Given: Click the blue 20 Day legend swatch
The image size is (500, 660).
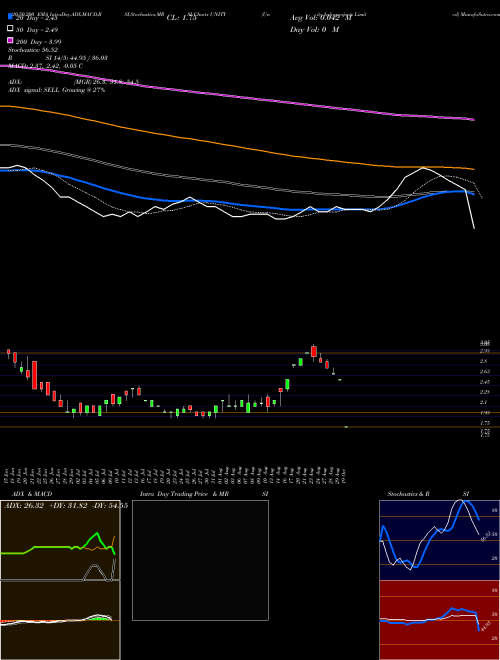Looking at the screenshot, I should click(10, 16).
